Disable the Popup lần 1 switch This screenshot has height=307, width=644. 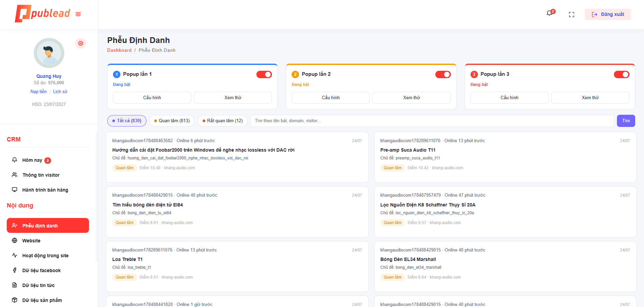(264, 74)
